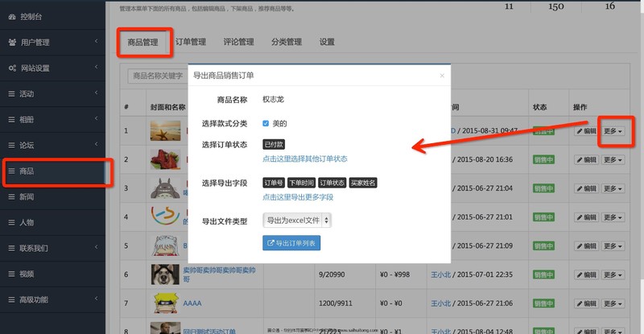
Task: Expand the 高级功能 submenu chevron
Action: coord(96,299)
